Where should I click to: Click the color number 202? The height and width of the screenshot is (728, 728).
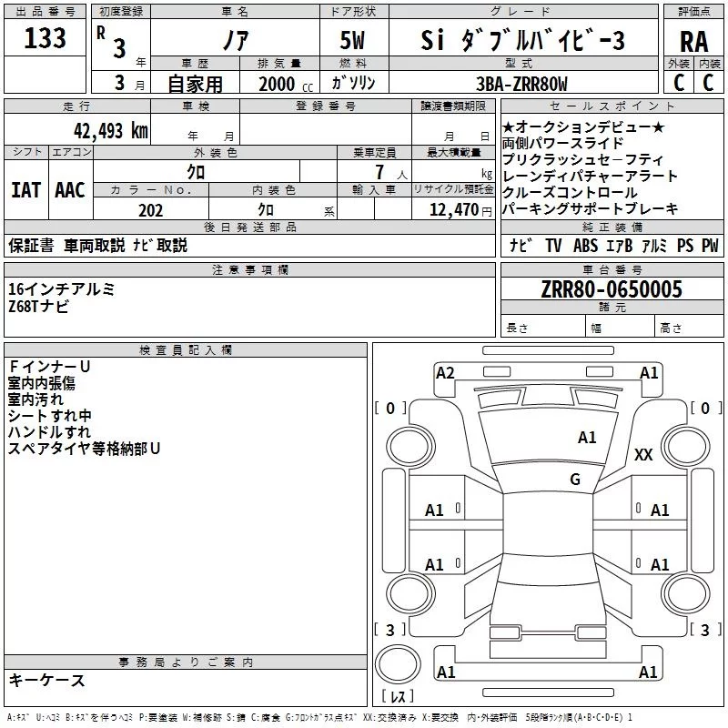[151, 210]
